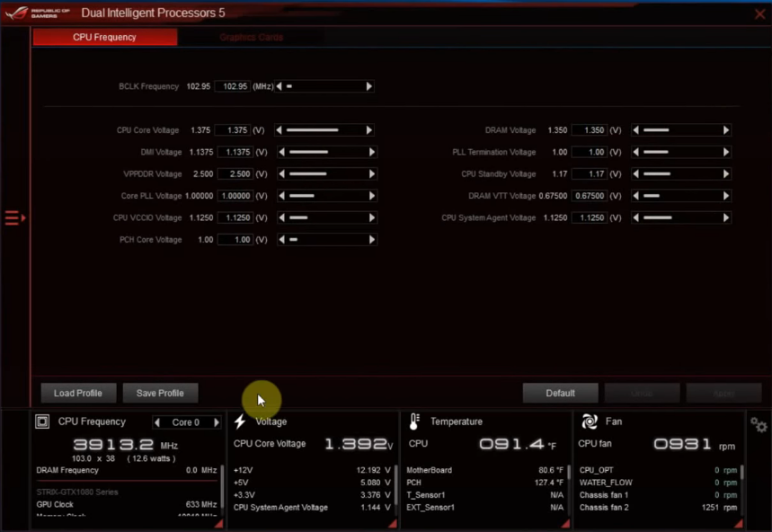The height and width of the screenshot is (532, 772).
Task: Click the ROG Republic of Gamers logo
Action: (38, 13)
